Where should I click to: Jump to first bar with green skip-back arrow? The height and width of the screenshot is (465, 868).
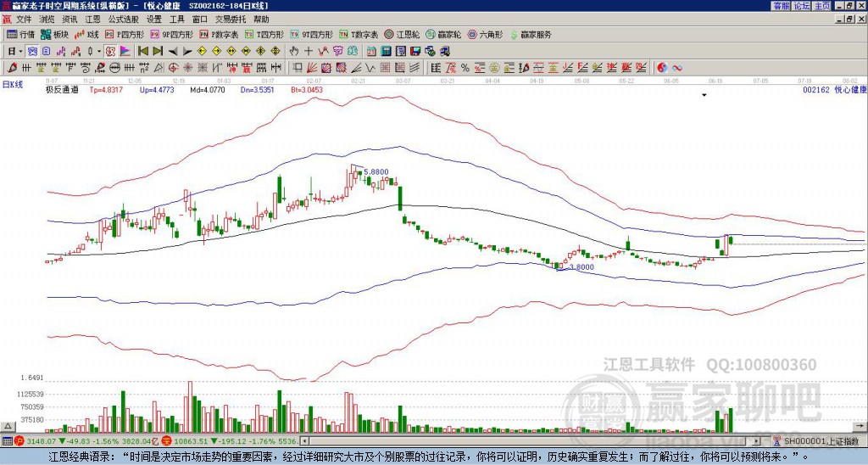[142, 52]
